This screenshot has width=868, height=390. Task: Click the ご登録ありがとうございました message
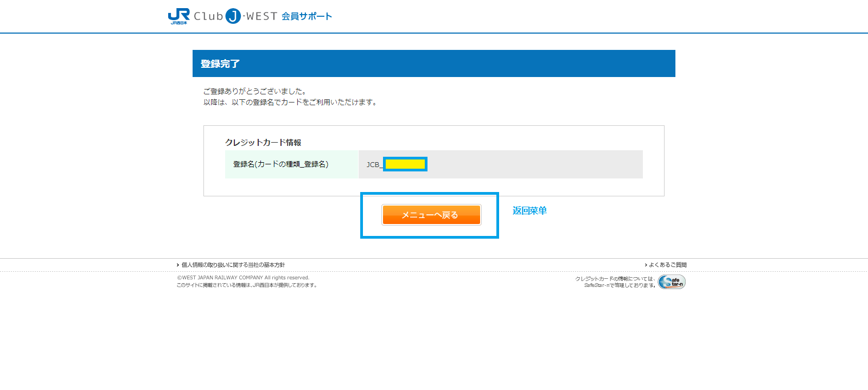tap(254, 91)
